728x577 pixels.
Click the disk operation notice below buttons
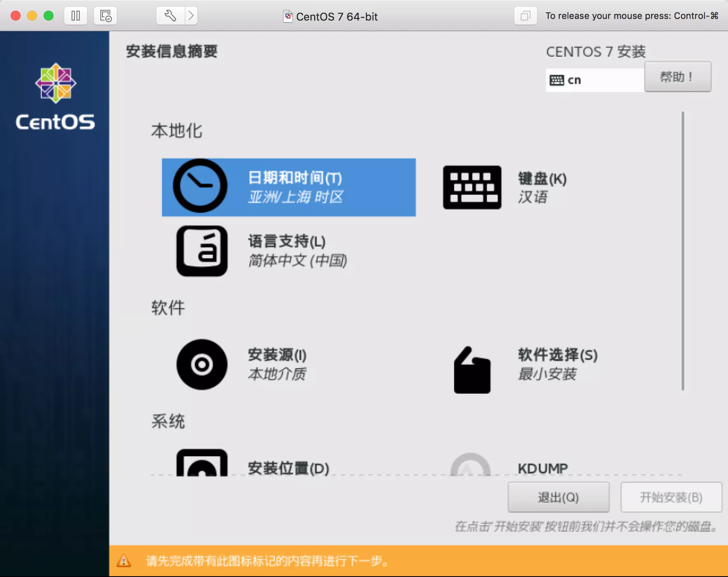tap(587, 526)
